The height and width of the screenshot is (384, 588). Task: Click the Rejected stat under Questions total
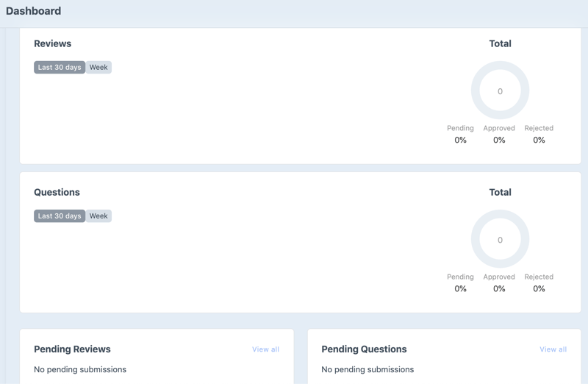coord(539,282)
